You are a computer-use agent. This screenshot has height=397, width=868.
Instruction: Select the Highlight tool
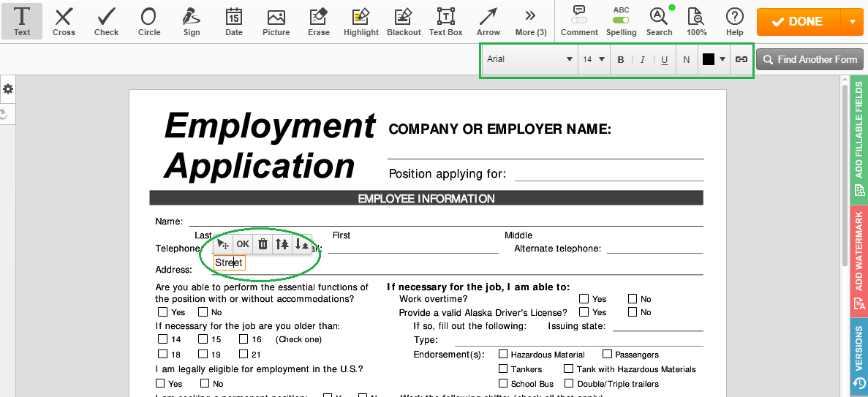click(361, 21)
